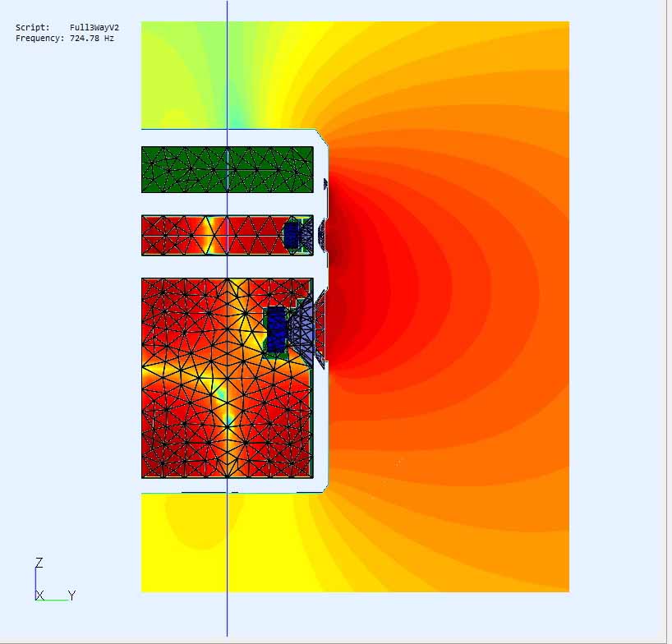Click the large bottom enclosure pressure mesh

pos(227,378)
